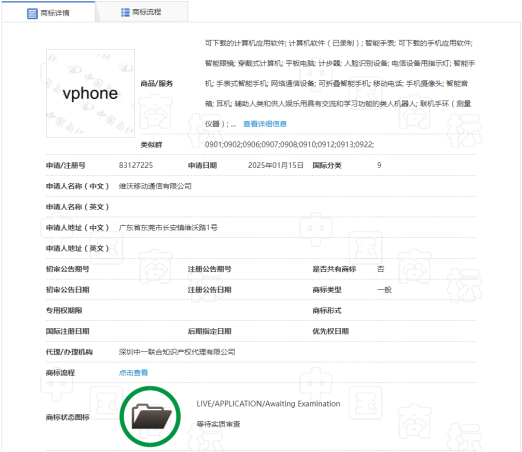This screenshot has width=522, height=452.
Task: Click the 商标类型 value 一般
Action: tap(384, 290)
